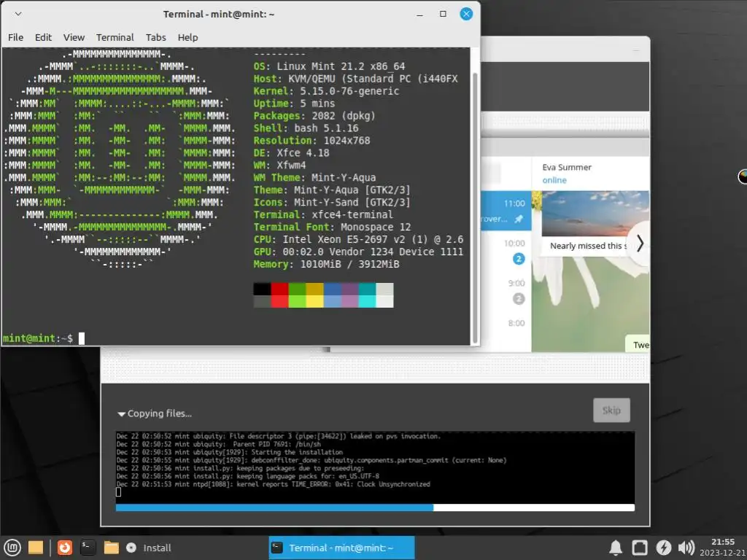Launch Firefox from the panel
This screenshot has width=747, height=560.
click(65, 548)
